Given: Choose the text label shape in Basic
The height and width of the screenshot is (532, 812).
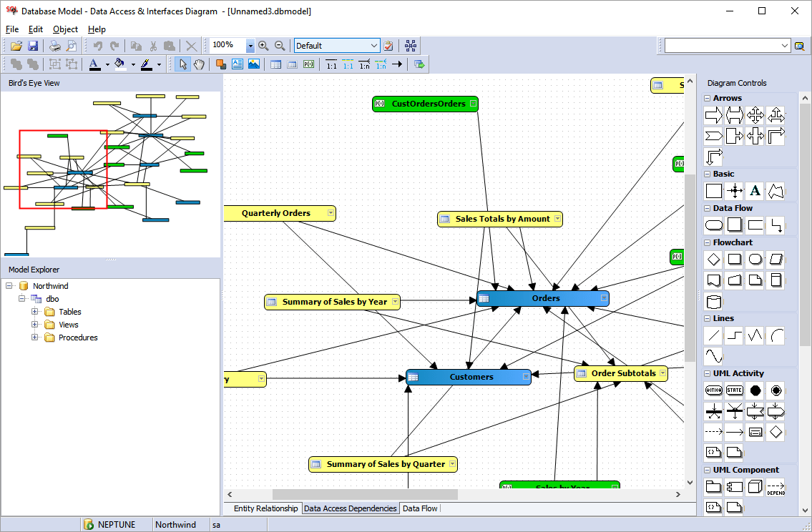Looking at the screenshot, I should 755,191.
